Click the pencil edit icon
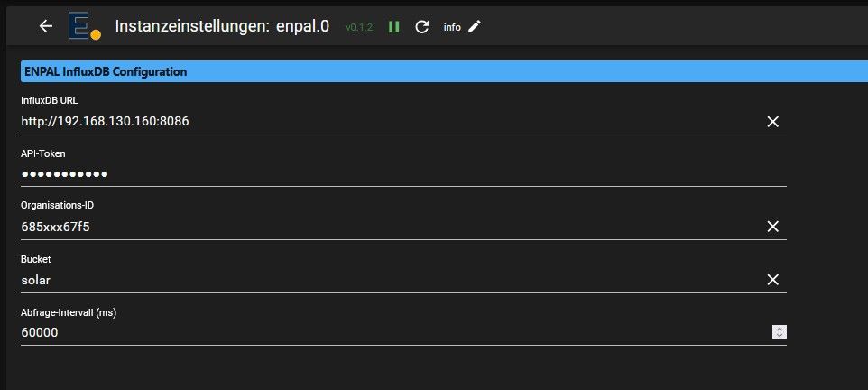 (475, 26)
